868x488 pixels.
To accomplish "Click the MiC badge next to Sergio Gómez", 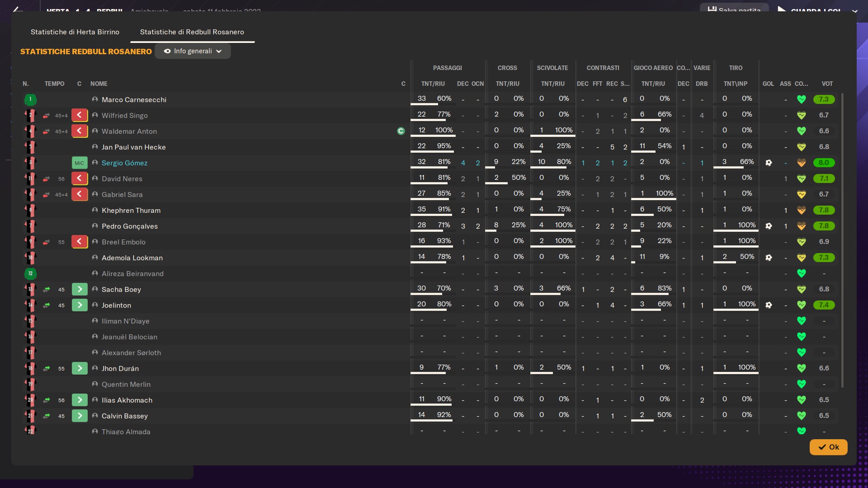I will coord(80,163).
